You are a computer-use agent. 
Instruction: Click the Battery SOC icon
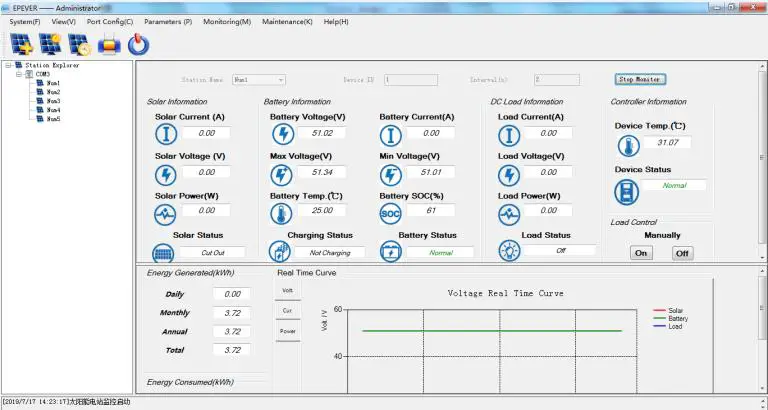[390, 214]
